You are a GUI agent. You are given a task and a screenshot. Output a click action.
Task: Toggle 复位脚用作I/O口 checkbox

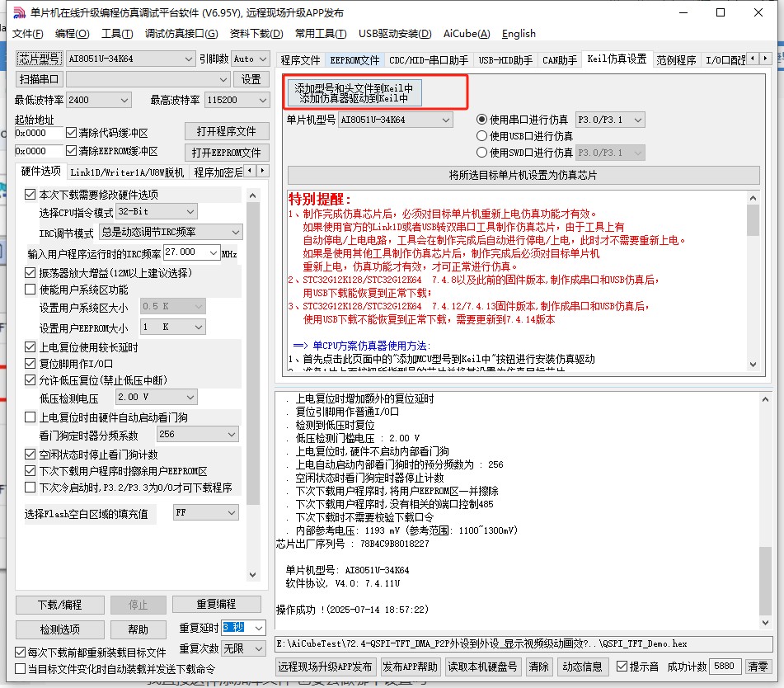(x=30, y=363)
